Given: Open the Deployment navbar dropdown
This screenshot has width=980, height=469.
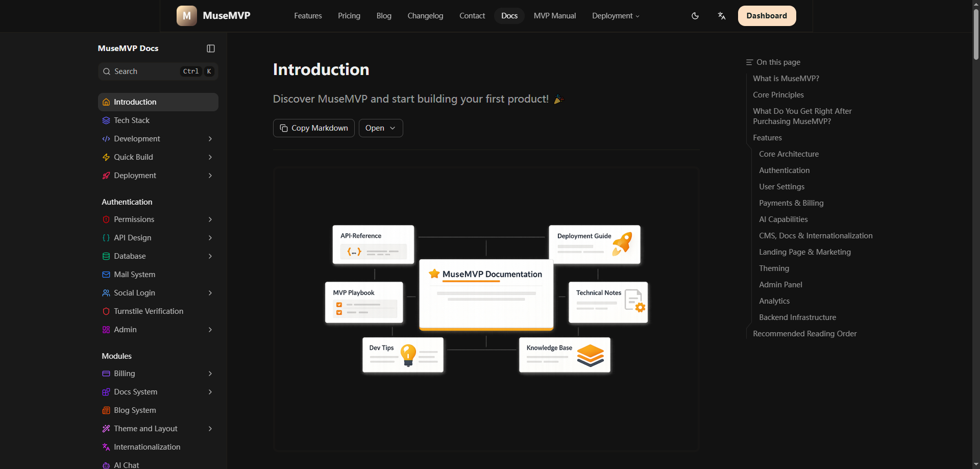Looking at the screenshot, I should pyautogui.click(x=615, y=16).
